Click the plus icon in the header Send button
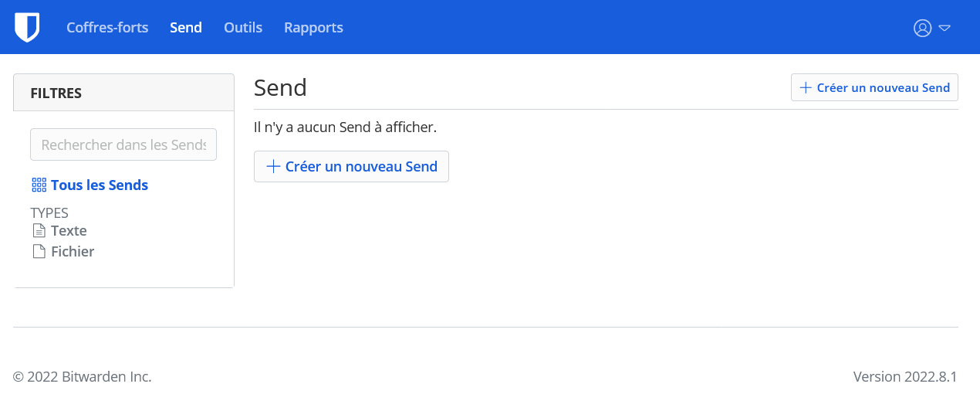The image size is (980, 394). click(806, 88)
